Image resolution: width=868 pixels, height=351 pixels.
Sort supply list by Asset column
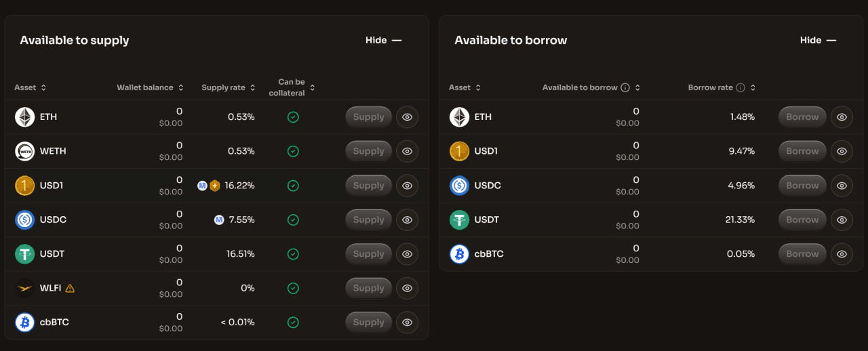click(31, 87)
